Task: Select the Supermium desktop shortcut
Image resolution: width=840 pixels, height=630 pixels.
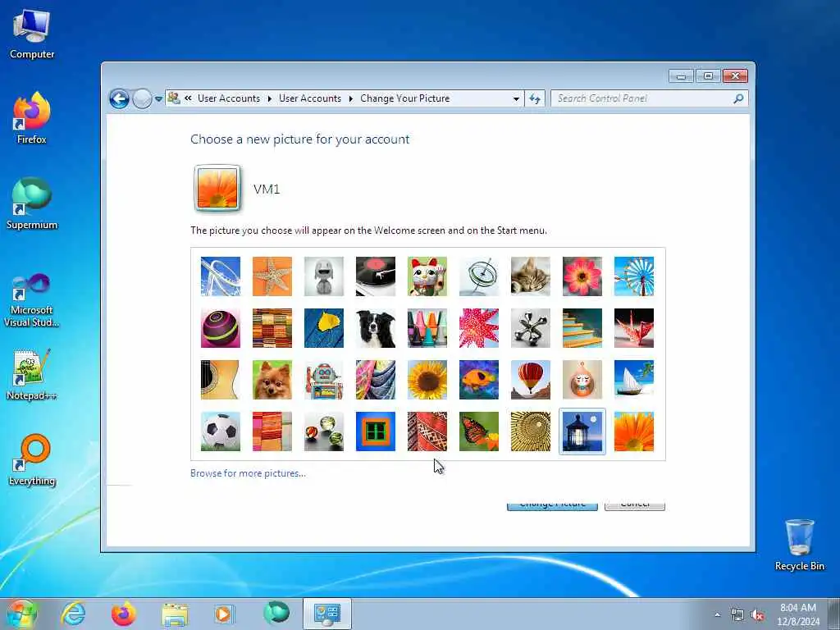Action: (x=32, y=203)
